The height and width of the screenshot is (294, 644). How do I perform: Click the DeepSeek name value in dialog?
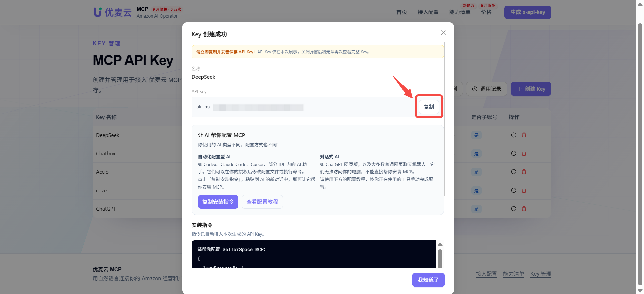coord(203,77)
